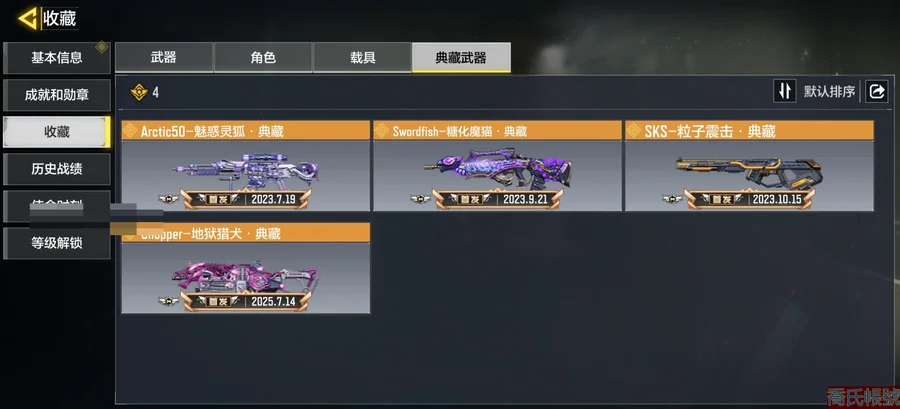
Task: Switch to the 武器 tab
Action: click(x=164, y=57)
